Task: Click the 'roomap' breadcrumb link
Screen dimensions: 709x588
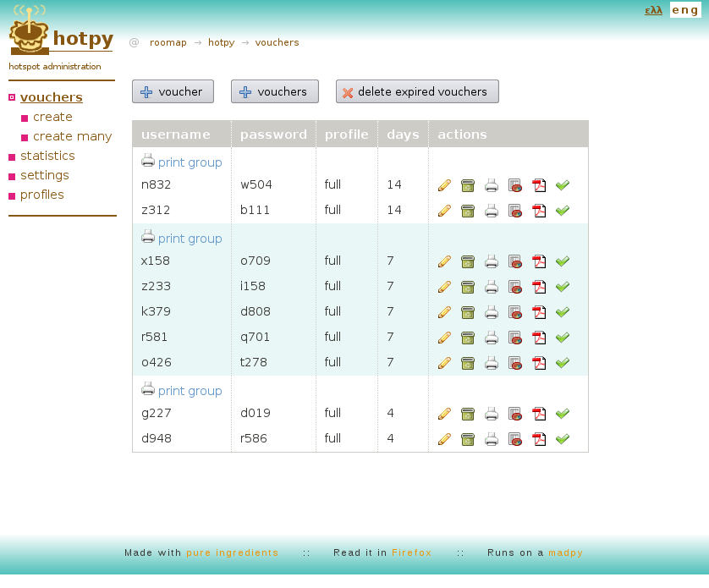Action: [168, 42]
